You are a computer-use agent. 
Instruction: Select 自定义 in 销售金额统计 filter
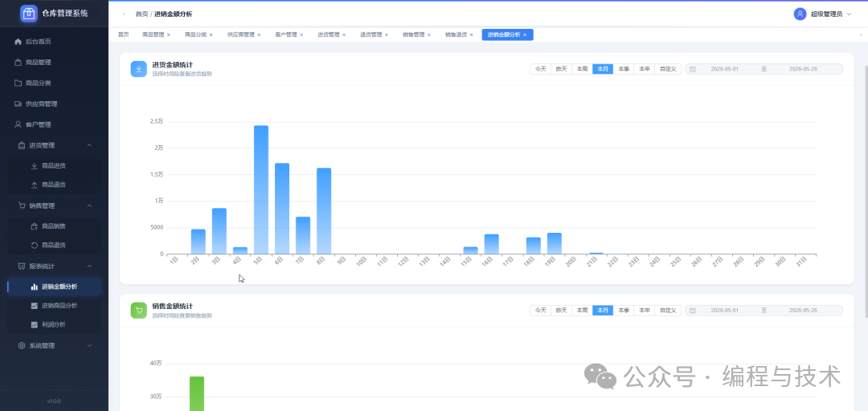coord(668,311)
